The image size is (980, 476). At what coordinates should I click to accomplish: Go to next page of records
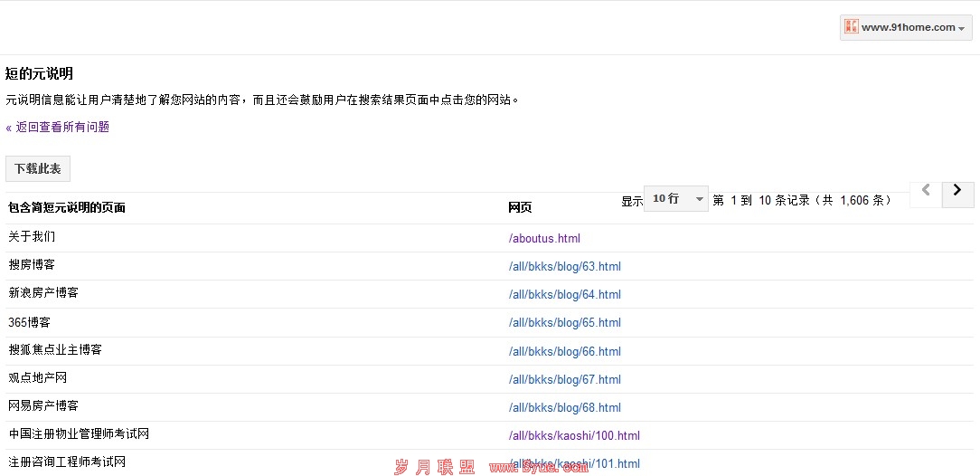[x=957, y=193]
